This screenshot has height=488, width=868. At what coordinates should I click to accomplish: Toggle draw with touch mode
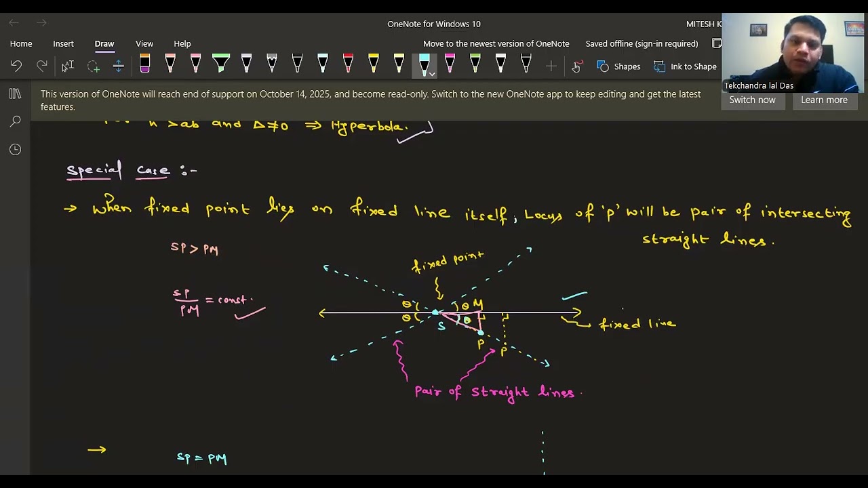point(576,66)
